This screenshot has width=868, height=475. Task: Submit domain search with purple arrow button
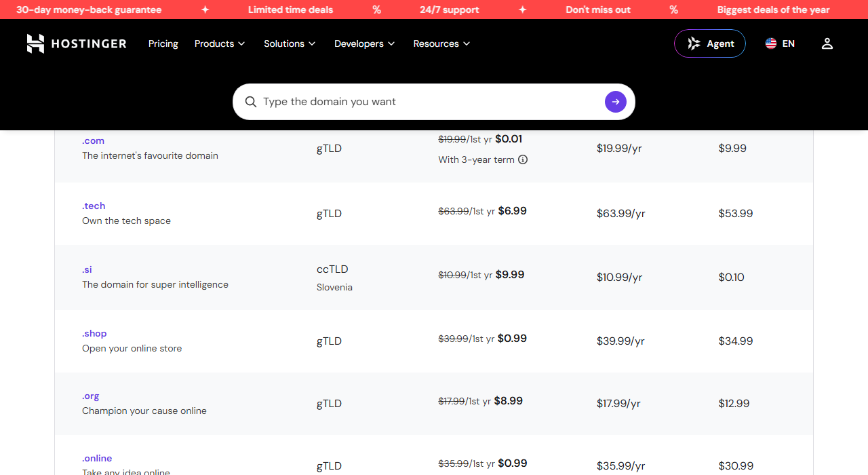pos(616,102)
